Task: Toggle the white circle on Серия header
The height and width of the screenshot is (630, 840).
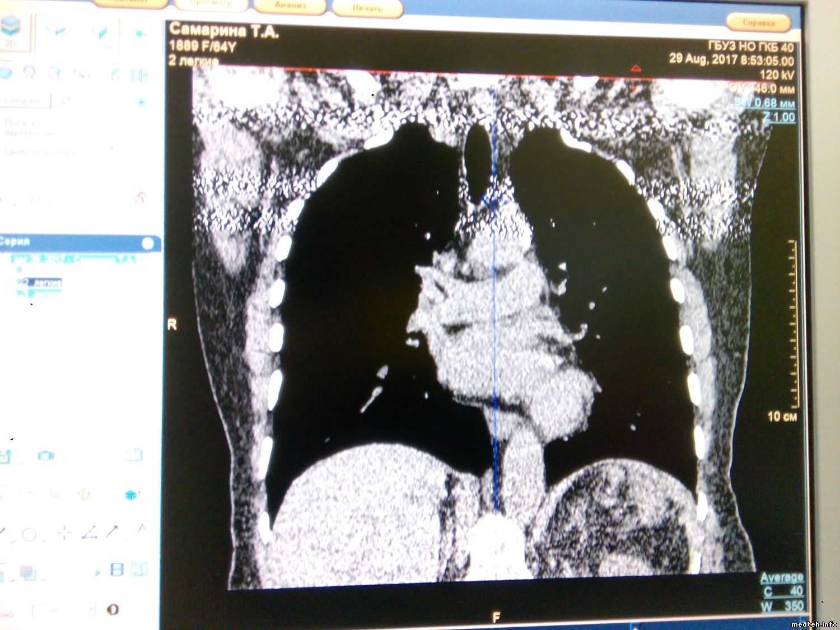Action: pos(148,243)
